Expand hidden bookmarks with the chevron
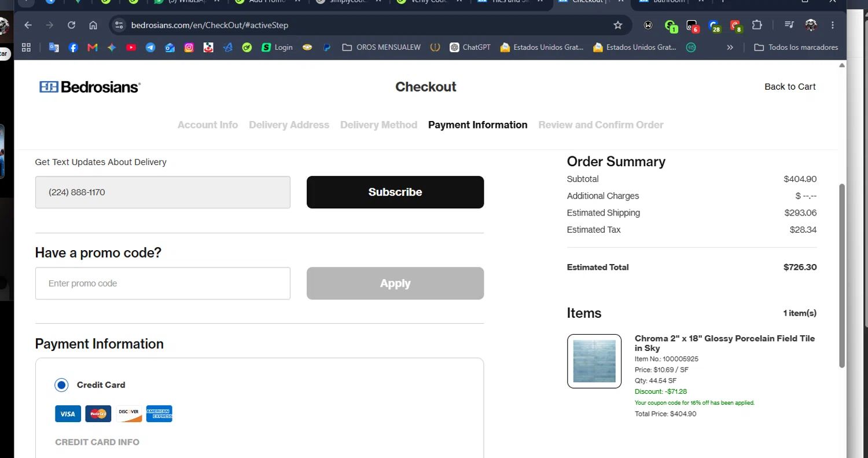Viewport: 868px width, 458px height. pos(730,47)
